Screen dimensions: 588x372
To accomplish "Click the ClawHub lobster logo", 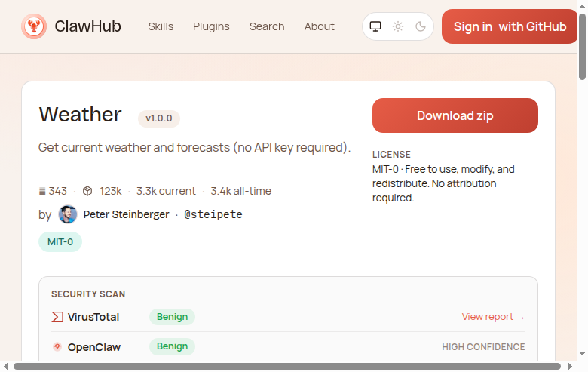I will click(34, 27).
